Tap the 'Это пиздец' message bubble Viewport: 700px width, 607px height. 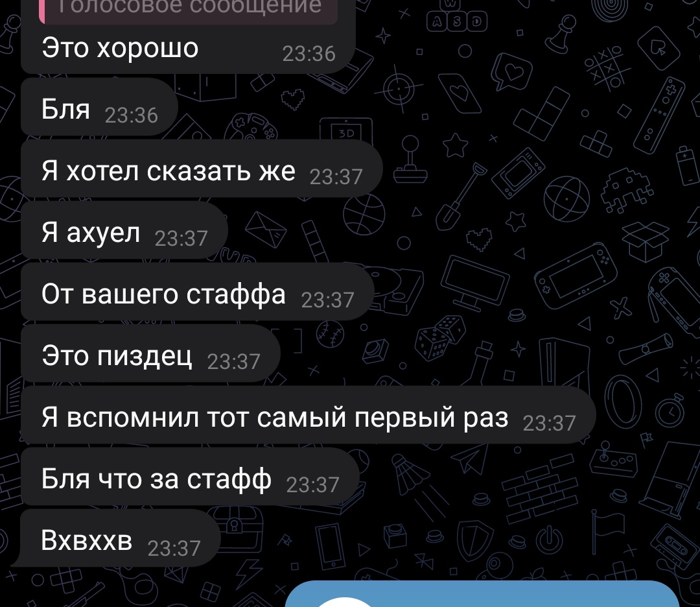pos(150,353)
